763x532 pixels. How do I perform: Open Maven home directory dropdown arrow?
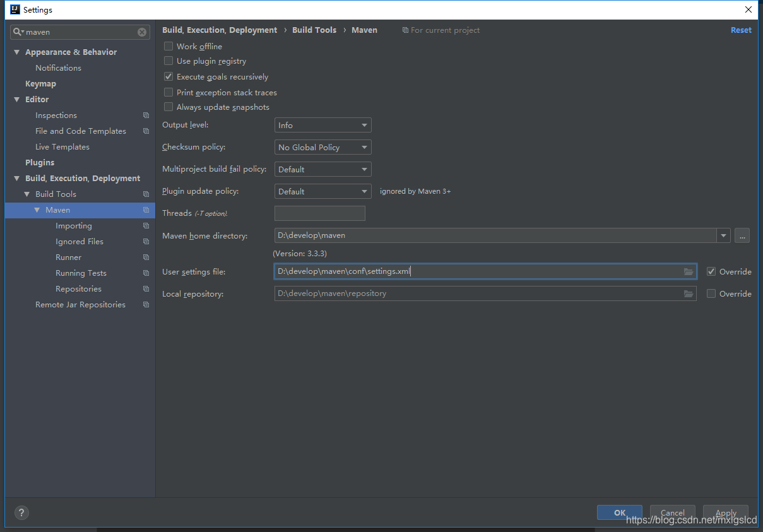pos(723,235)
